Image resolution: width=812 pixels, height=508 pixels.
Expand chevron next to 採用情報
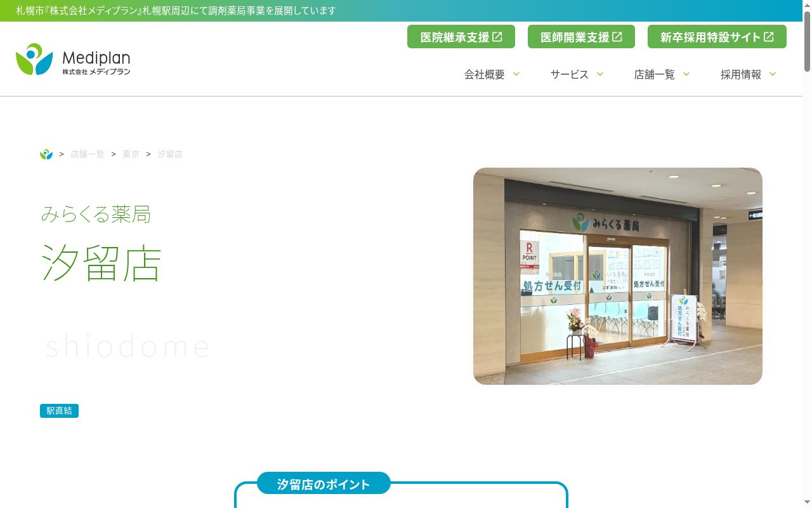coord(773,74)
